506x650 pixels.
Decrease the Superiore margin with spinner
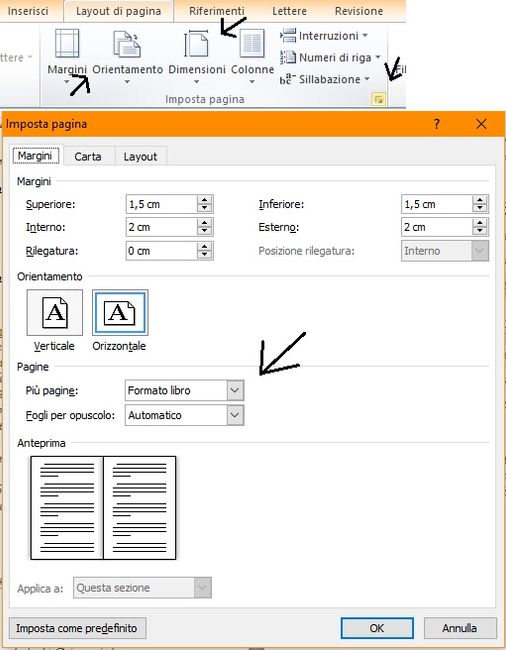coord(205,208)
